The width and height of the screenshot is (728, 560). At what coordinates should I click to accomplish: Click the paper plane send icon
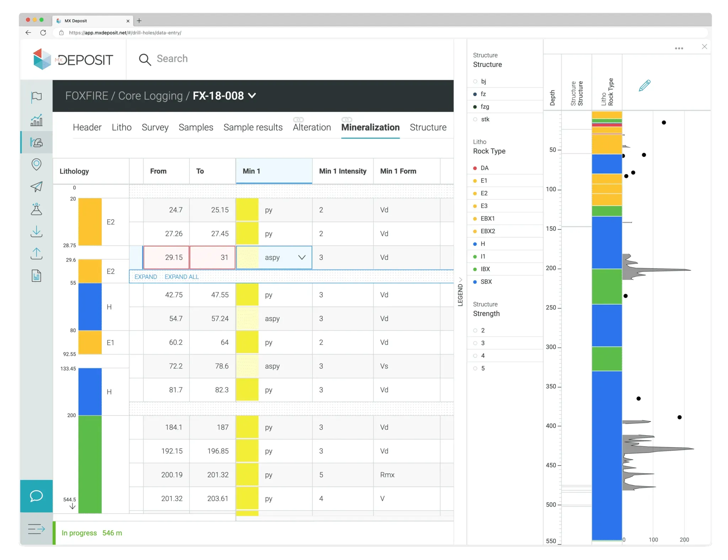[x=36, y=187]
